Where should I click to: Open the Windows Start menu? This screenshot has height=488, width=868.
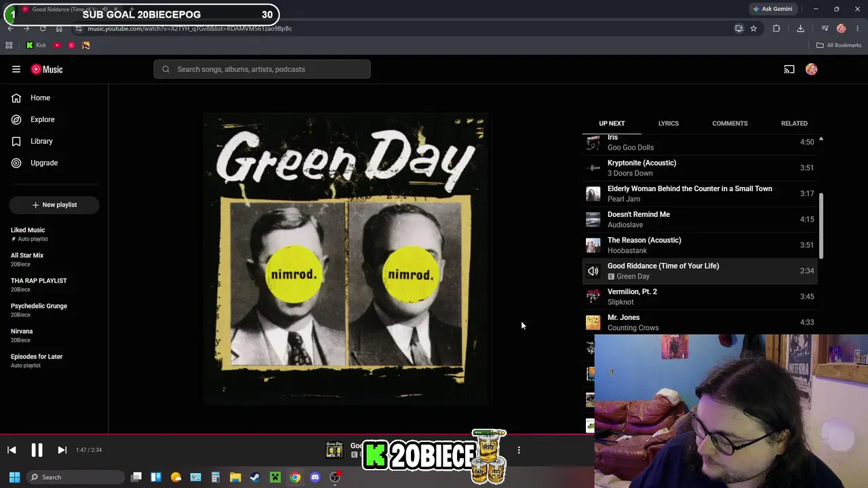coord(14,477)
